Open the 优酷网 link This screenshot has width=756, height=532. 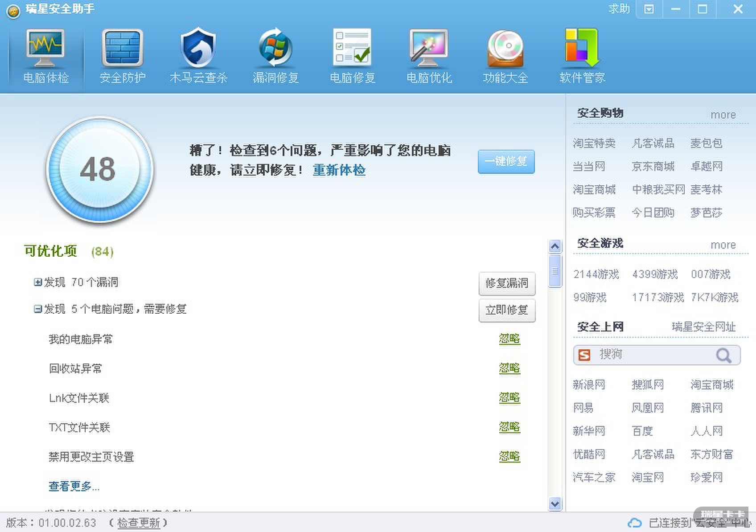589,454
